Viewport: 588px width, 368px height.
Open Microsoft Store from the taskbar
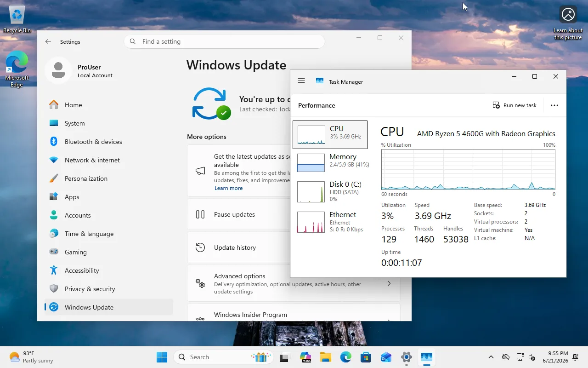pos(366,357)
